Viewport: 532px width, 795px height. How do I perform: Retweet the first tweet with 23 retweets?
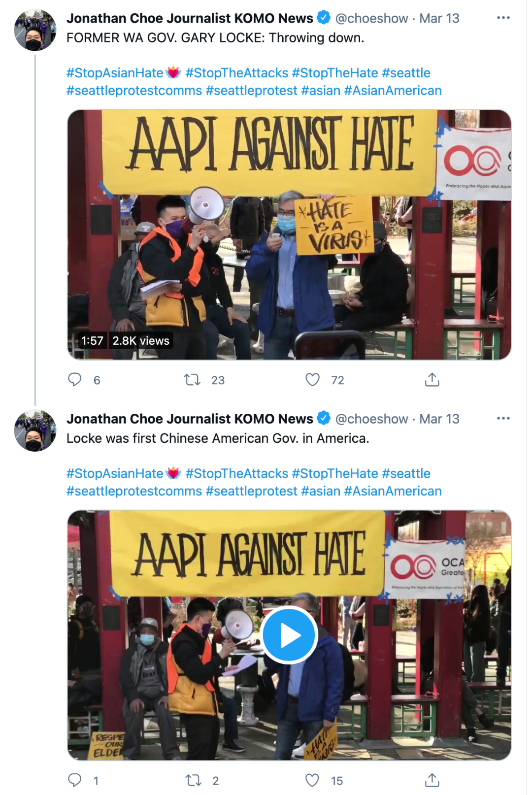click(192, 379)
